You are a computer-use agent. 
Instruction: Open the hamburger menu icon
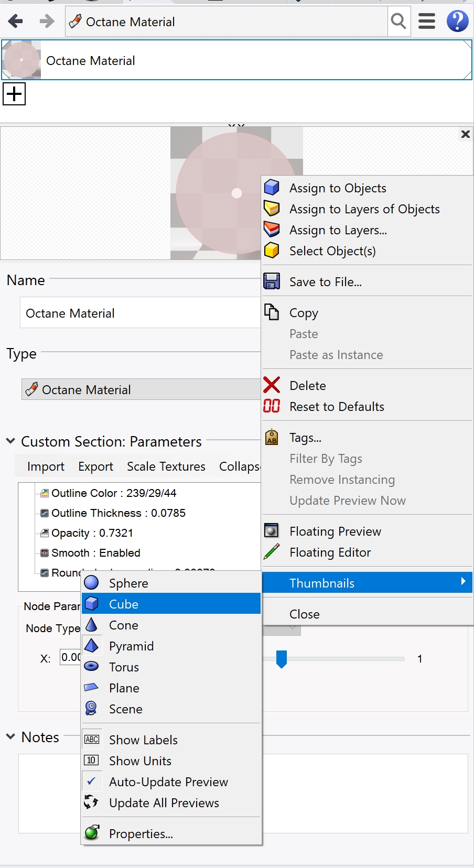(427, 21)
